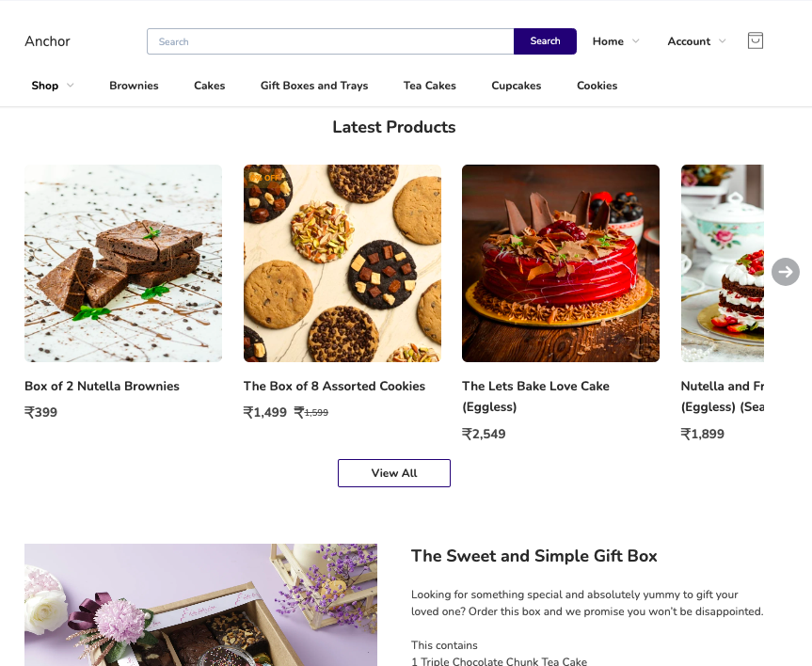
Task: Open the Sweet and Simple Gift Box image
Action: point(201,605)
